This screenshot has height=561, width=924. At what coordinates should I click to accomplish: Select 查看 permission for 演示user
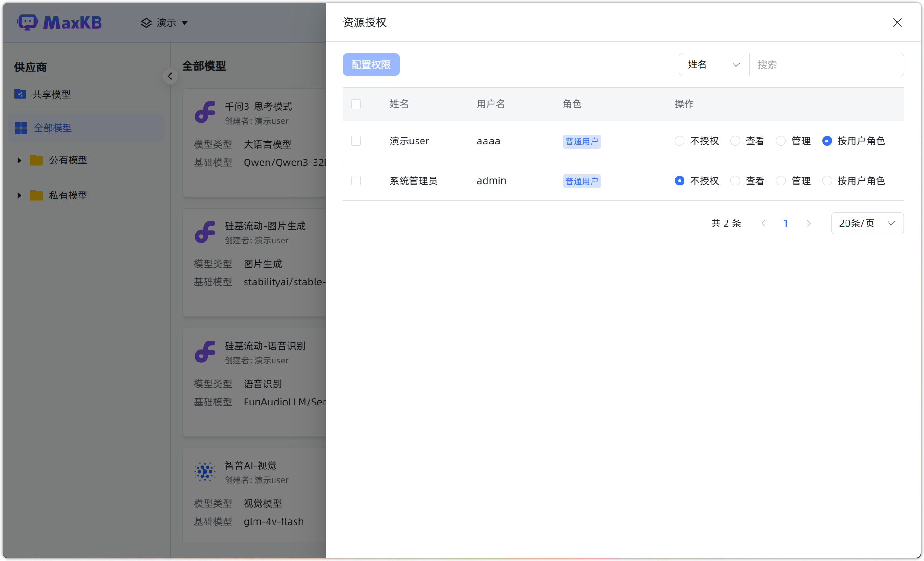735,141
